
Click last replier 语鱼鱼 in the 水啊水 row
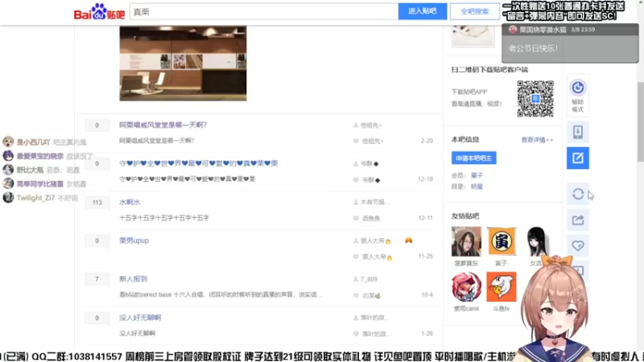(x=371, y=218)
